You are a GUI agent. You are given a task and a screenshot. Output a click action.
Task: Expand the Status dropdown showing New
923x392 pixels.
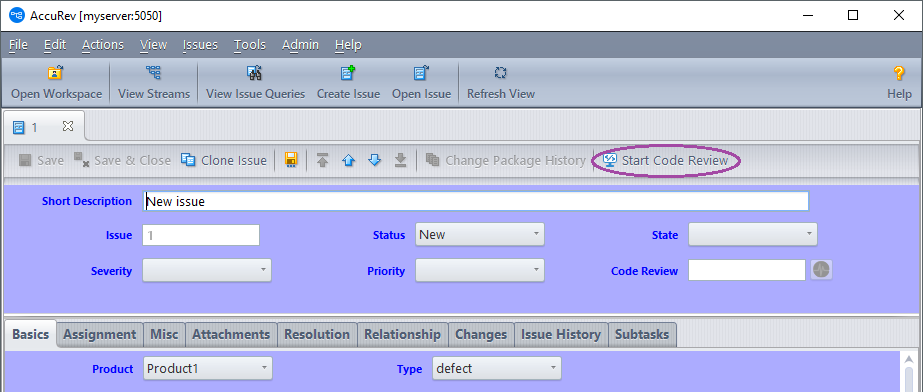pos(480,234)
